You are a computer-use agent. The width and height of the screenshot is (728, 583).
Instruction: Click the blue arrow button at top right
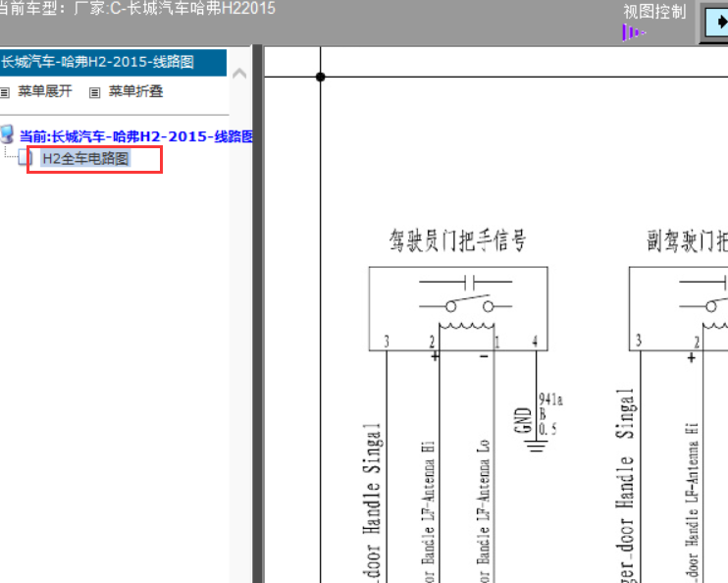[715, 23]
